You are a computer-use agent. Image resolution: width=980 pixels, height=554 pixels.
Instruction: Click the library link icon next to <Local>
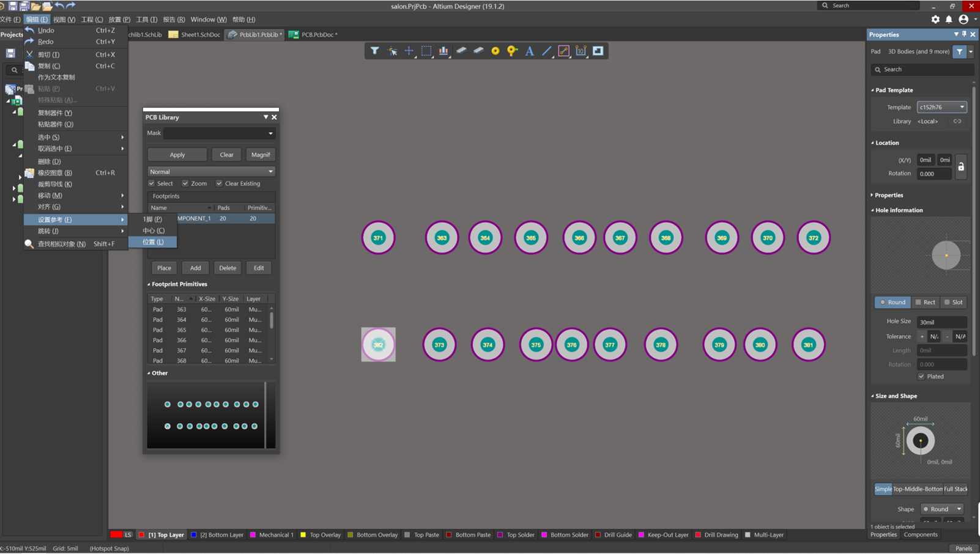957,121
